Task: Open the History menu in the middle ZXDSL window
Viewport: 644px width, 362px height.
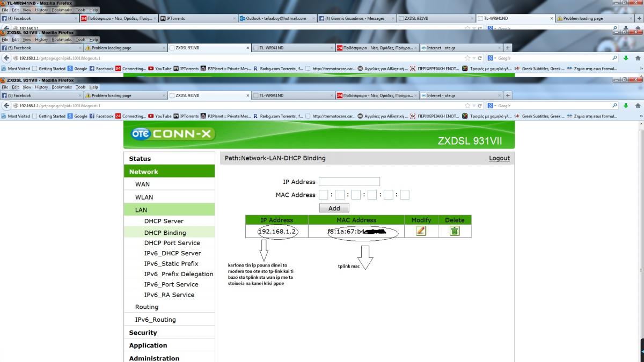Action: click(x=41, y=39)
